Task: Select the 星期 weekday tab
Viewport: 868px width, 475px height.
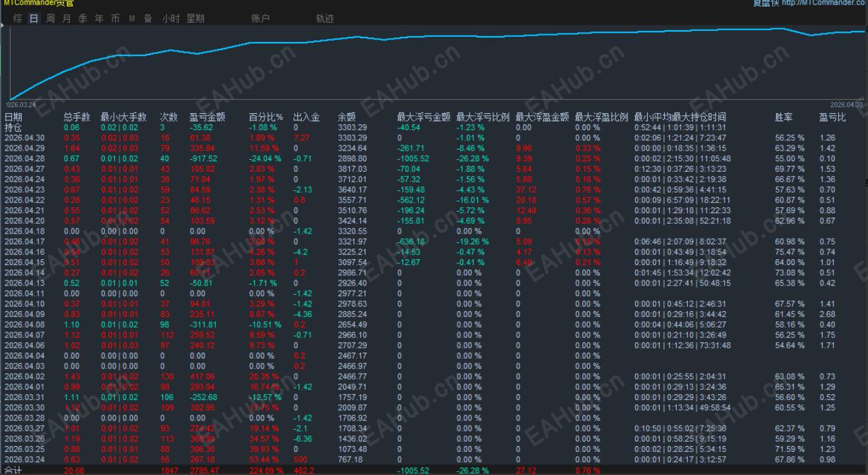Action: click(195, 18)
